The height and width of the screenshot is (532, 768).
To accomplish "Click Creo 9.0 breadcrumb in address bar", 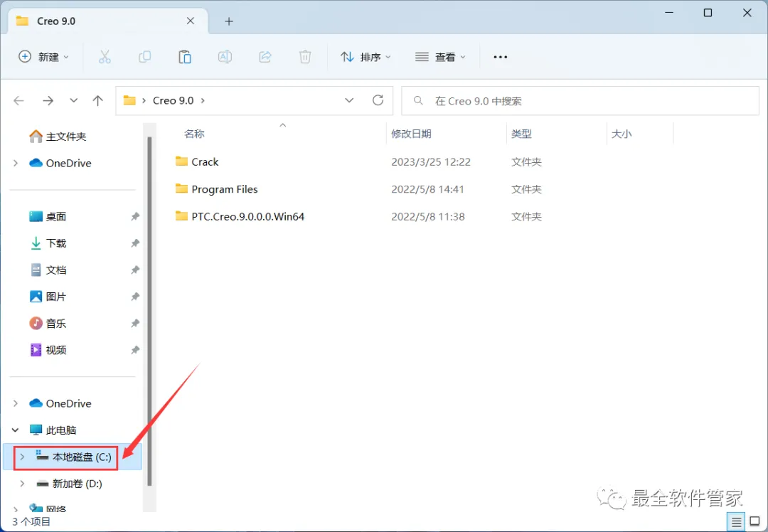I will 173,100.
